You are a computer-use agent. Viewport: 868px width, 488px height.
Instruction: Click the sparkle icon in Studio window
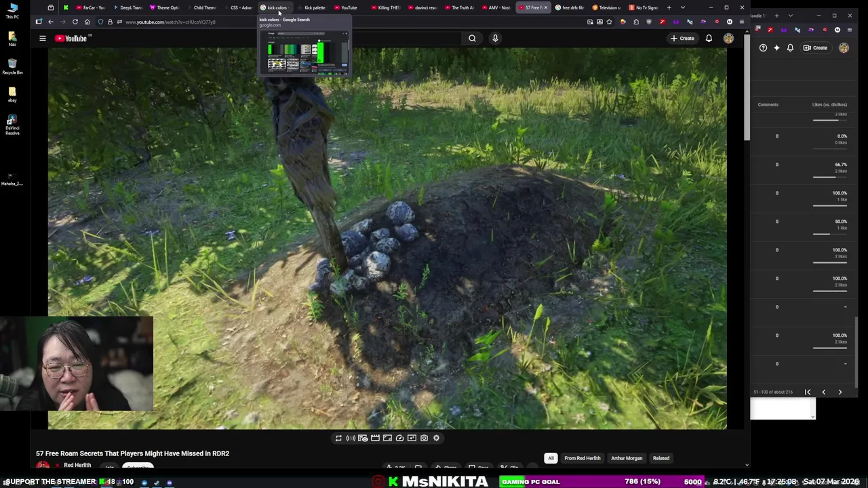tap(776, 48)
